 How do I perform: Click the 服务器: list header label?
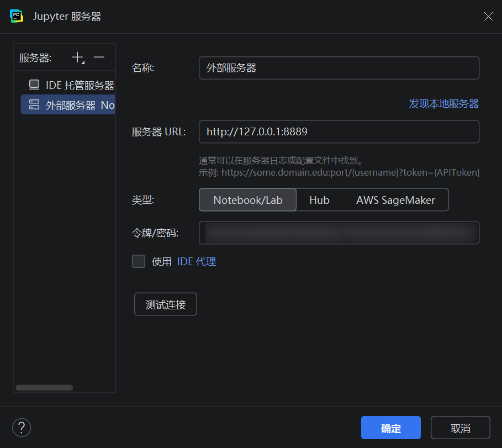tap(35, 58)
